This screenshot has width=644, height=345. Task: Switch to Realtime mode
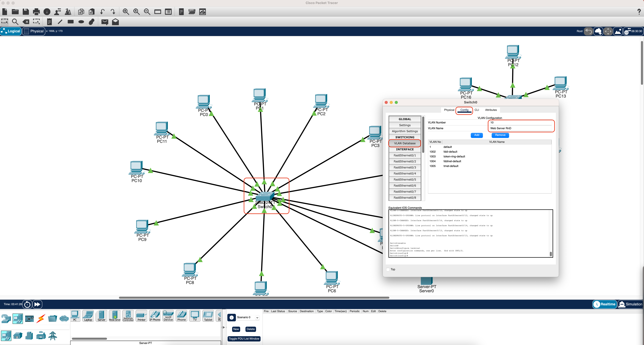604,304
